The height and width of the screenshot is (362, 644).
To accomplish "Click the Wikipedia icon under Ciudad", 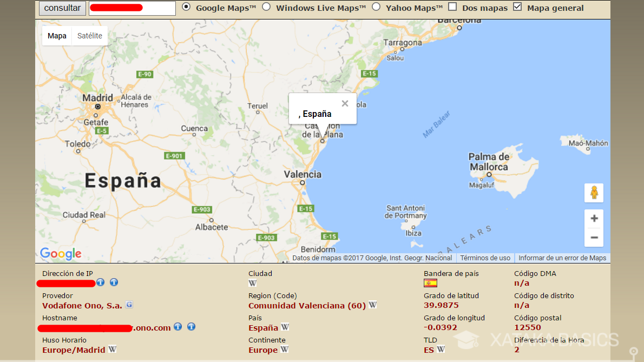I will 253,282.
